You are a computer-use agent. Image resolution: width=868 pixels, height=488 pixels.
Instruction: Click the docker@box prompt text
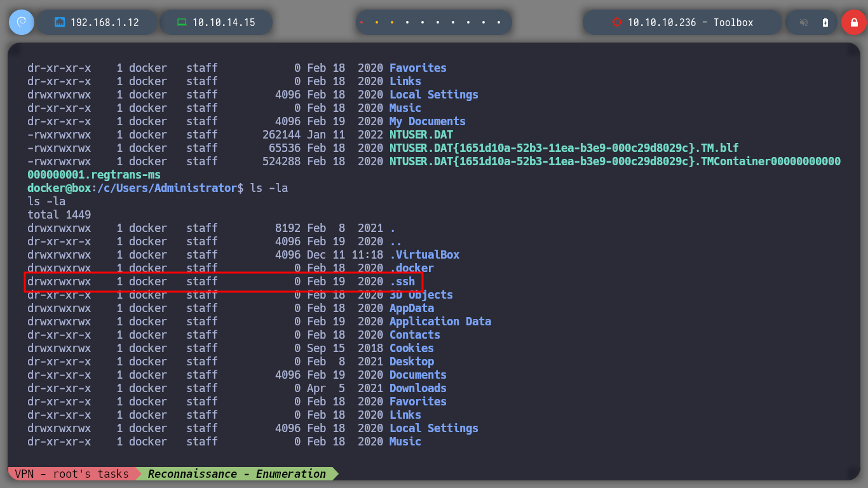[x=59, y=188]
